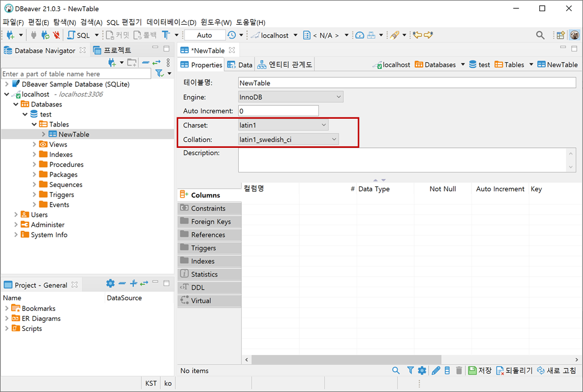The image size is (583, 392).
Task: Click collapse all icon in Database Navigator
Action: 146,62
